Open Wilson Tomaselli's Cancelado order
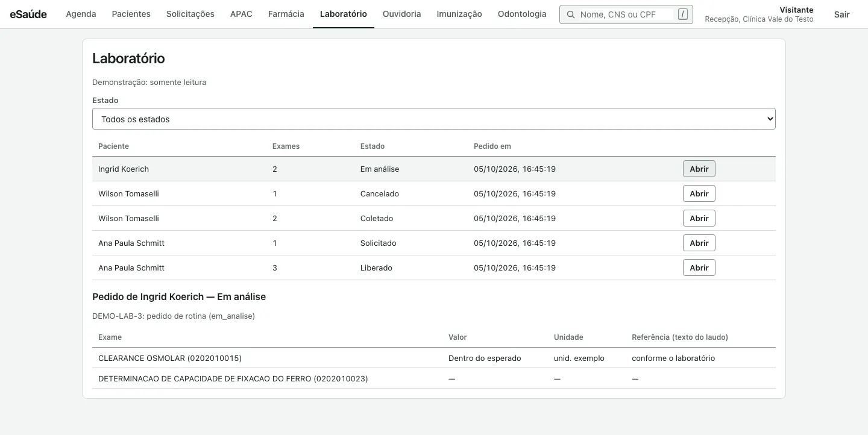 699,193
